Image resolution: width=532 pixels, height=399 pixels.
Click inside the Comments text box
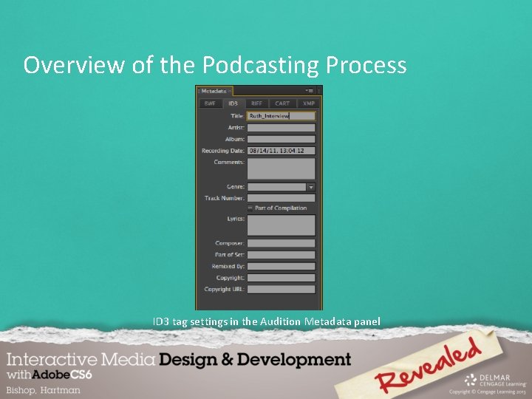(281, 168)
